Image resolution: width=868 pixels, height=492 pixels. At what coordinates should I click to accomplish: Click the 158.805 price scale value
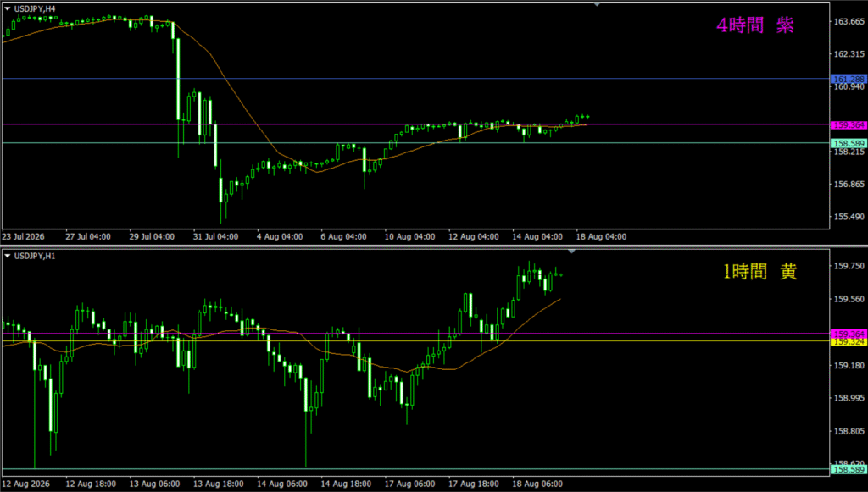(849, 431)
